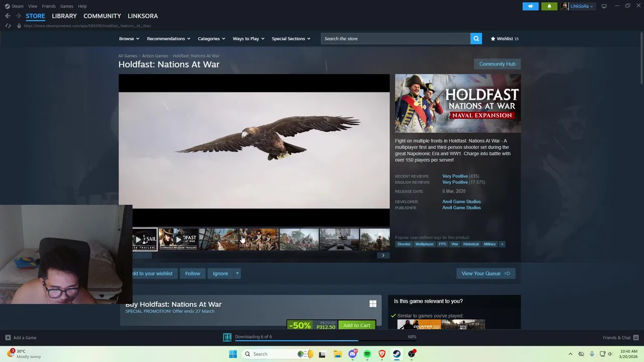Image resolution: width=644 pixels, height=362 pixels.
Task: Play the Console Release Trailer thumbnail
Action: tap(178, 239)
